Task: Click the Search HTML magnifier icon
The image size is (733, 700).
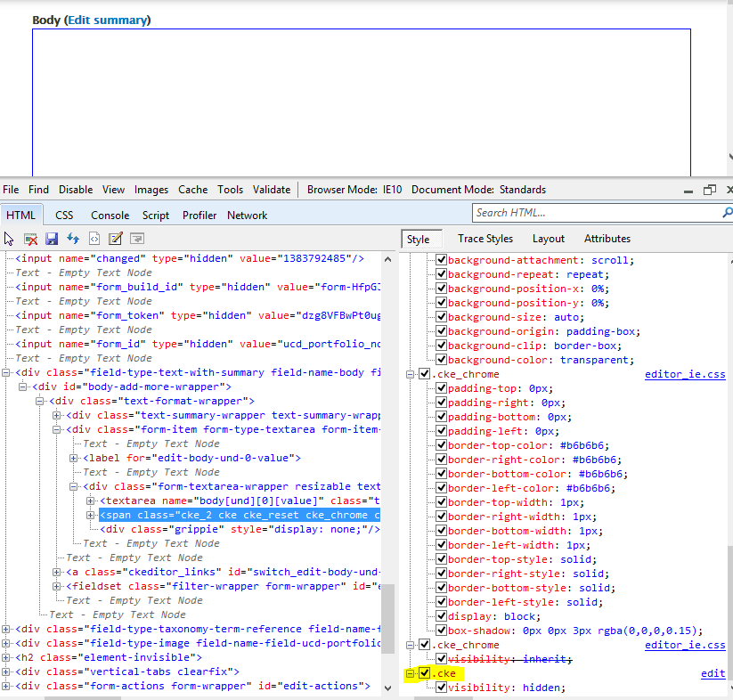Action: pos(728,213)
